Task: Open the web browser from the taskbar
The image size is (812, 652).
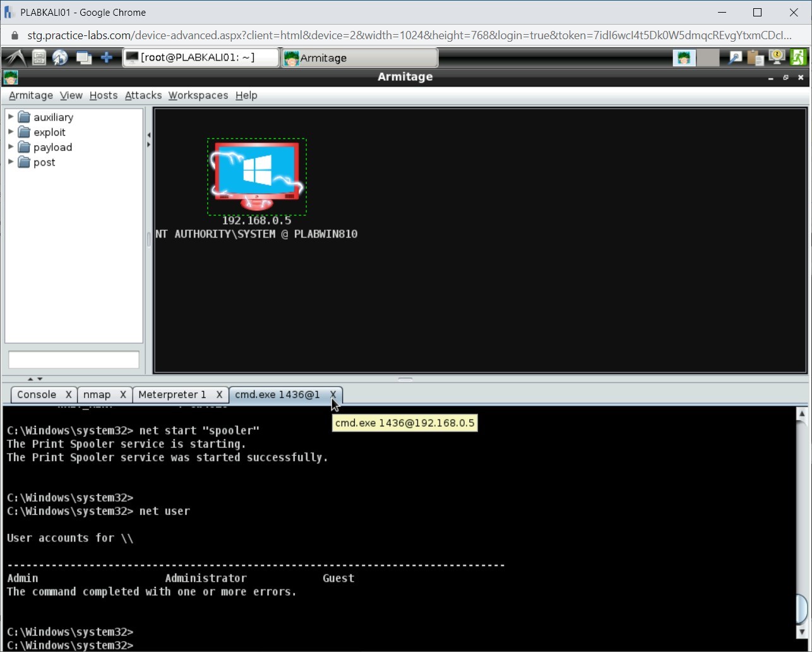Action: click(59, 57)
